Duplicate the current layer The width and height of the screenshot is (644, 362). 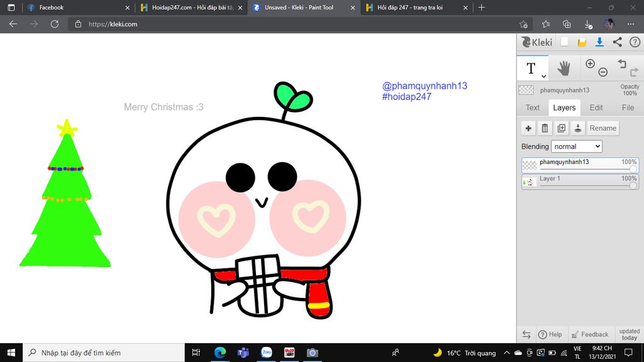tap(561, 128)
